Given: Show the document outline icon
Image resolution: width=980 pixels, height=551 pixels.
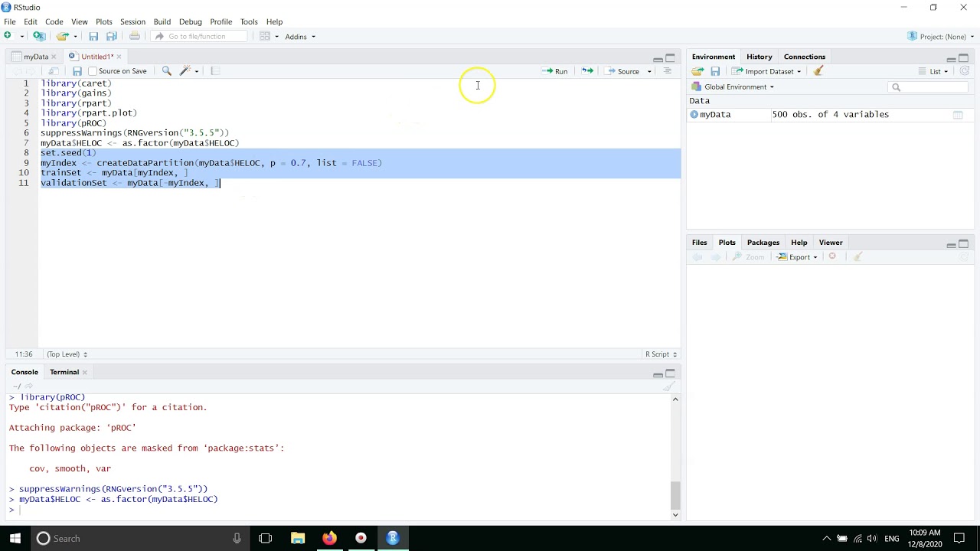Looking at the screenshot, I should (x=668, y=71).
